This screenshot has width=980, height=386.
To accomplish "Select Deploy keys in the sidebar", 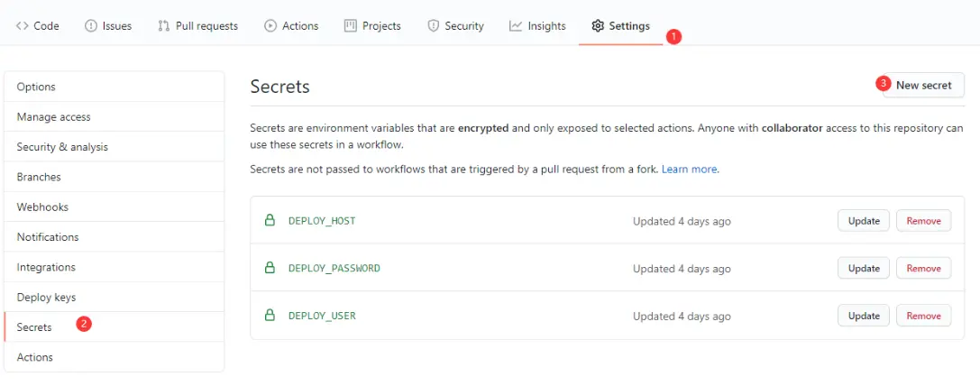I will pos(47,297).
